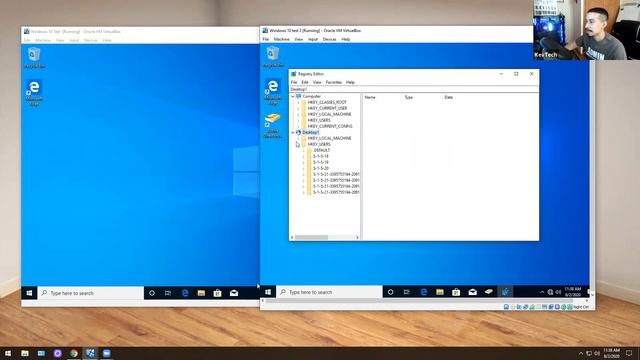Open Microsoft Store in left VM taskbar
The height and width of the screenshot is (360, 640).
coord(218,293)
